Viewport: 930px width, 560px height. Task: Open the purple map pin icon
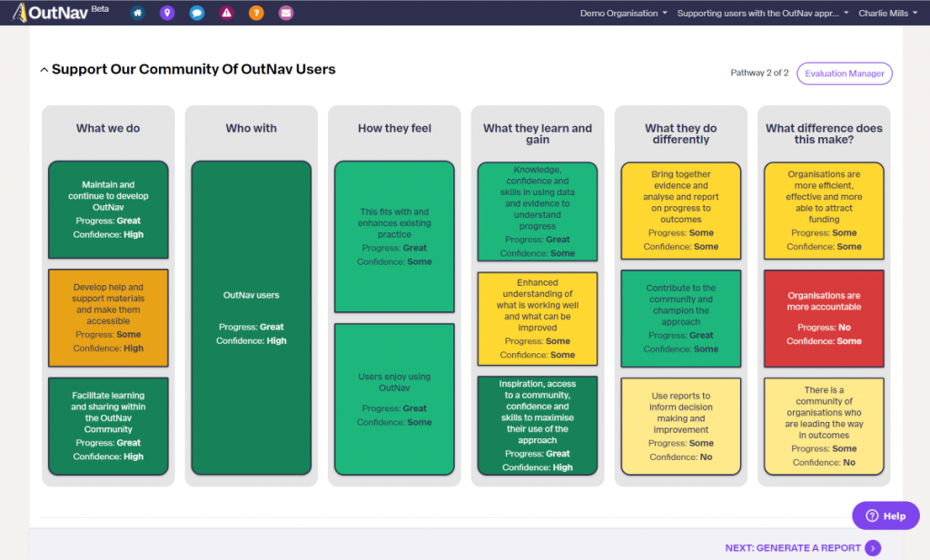point(167,13)
